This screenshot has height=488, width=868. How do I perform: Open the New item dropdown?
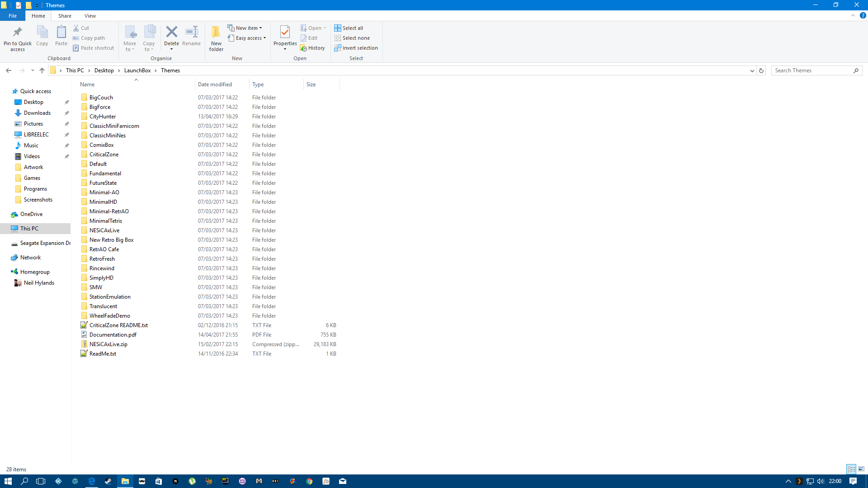(x=245, y=28)
